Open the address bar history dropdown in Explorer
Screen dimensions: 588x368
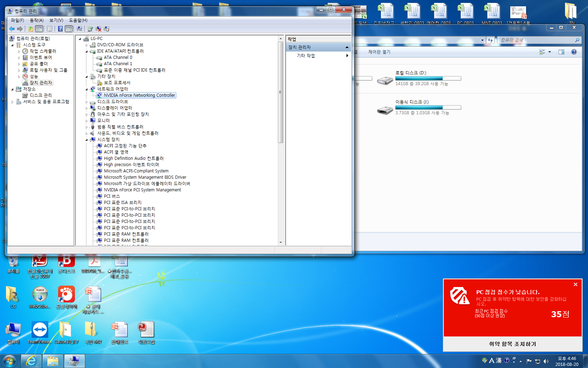pyautogui.click(x=482, y=40)
